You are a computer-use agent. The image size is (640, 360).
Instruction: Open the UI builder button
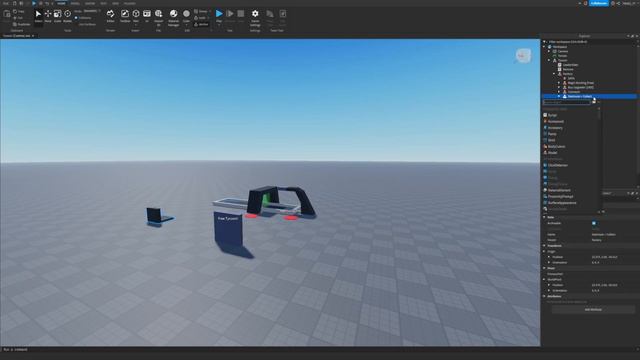click(x=147, y=16)
